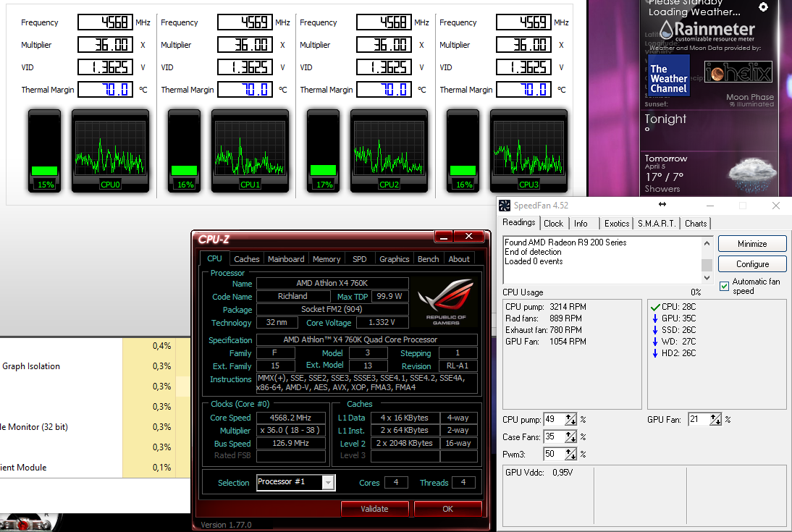Click the CPU2 usage history graph
The height and width of the screenshot is (532, 792).
(389, 148)
